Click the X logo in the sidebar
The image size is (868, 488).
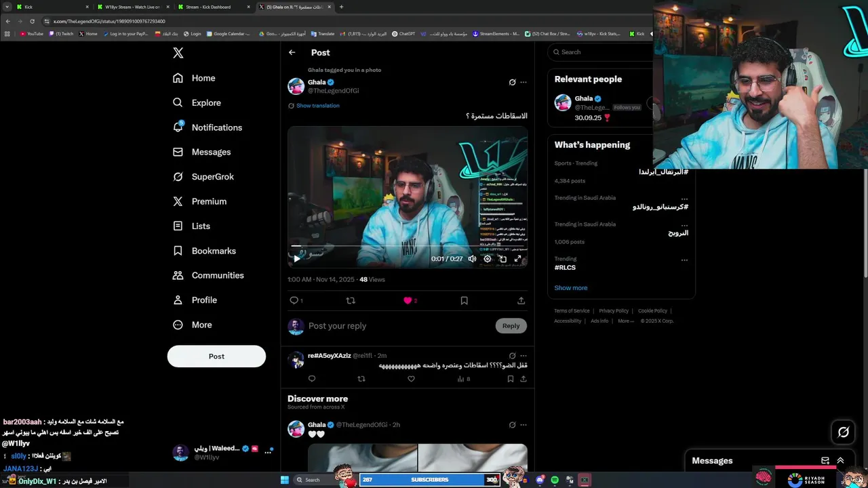click(x=178, y=53)
